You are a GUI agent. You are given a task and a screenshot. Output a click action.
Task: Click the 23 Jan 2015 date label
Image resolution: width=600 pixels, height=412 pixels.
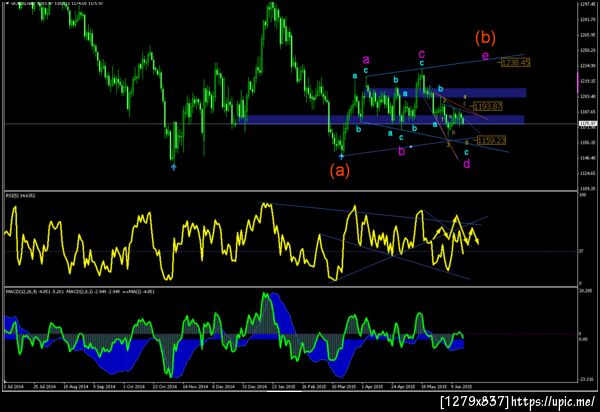[284, 387]
